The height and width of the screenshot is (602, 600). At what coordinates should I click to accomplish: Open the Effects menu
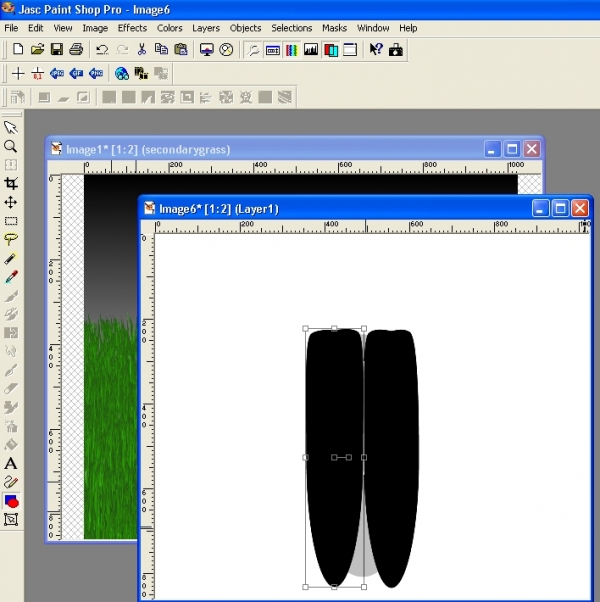pos(132,28)
